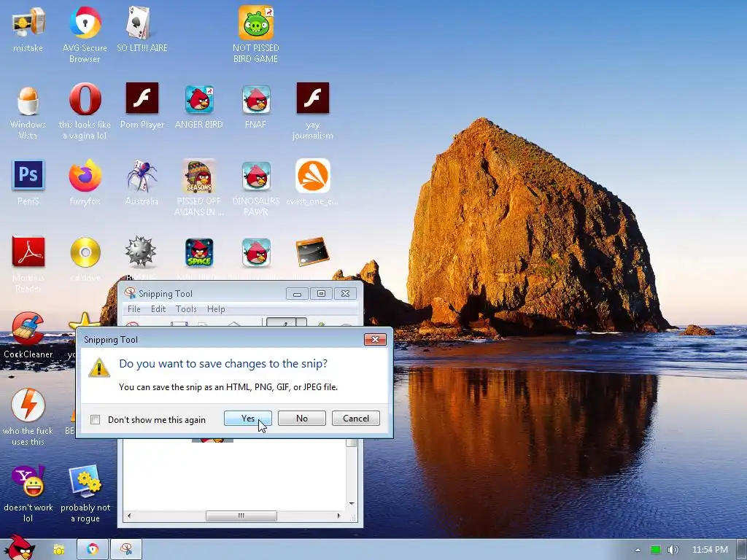Open the Start menu via red bird orb
This screenshot has width=747, height=560.
19,548
